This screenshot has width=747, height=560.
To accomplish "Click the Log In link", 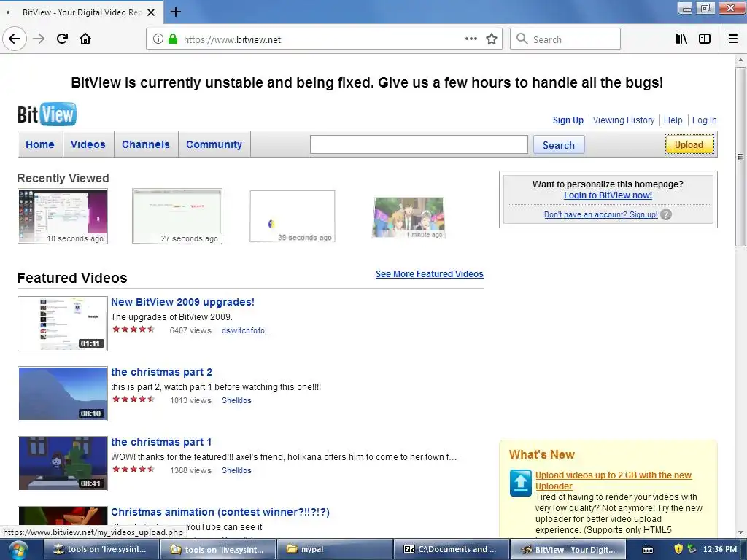I will pyautogui.click(x=704, y=120).
